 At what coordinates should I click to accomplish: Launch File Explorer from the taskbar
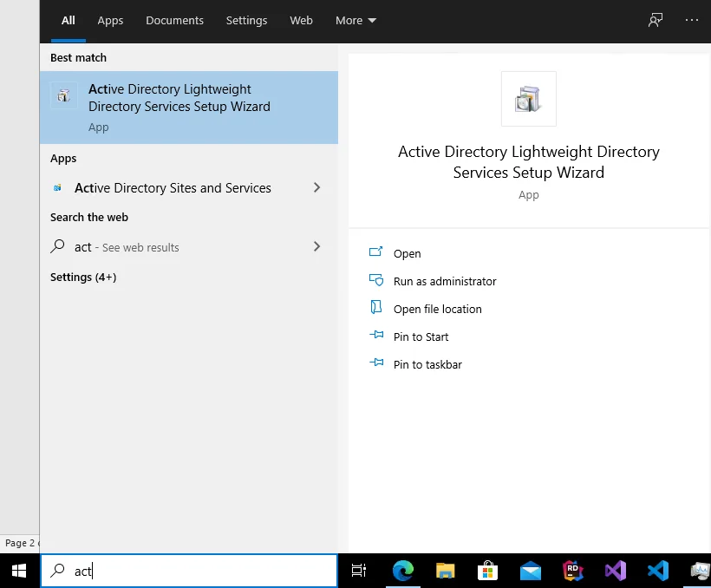click(x=446, y=571)
